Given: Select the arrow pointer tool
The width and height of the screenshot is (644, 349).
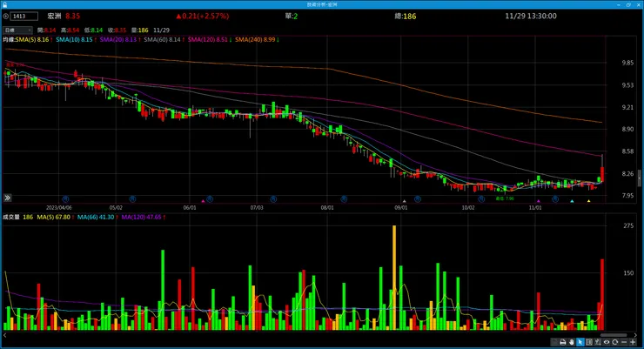Looking at the screenshot, I should click(x=580, y=342).
